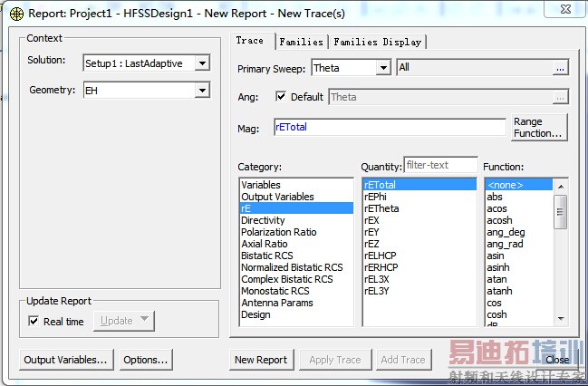Viewport: 588px width, 386px height.
Task: Select asinh in the Function list
Action: tap(519, 267)
